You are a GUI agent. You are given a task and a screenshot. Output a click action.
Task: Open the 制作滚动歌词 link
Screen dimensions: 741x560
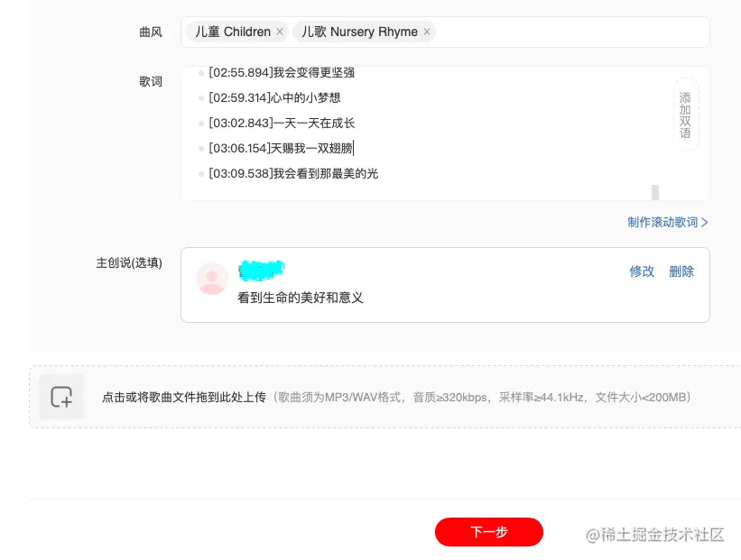coord(667,223)
